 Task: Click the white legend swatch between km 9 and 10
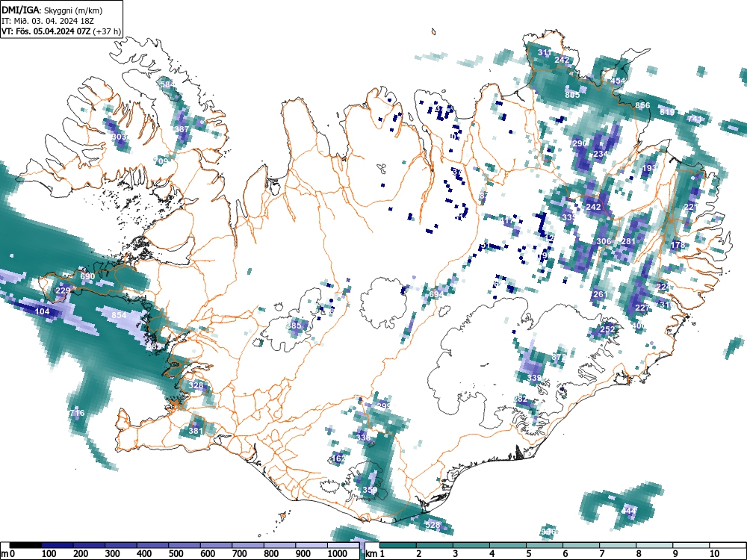(x=691, y=545)
